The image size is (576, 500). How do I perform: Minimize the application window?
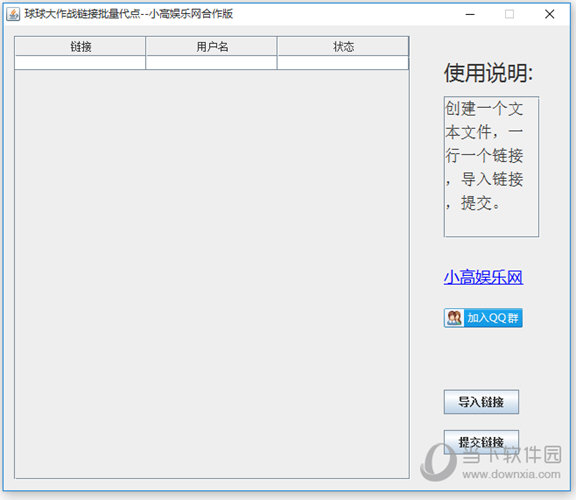point(470,14)
